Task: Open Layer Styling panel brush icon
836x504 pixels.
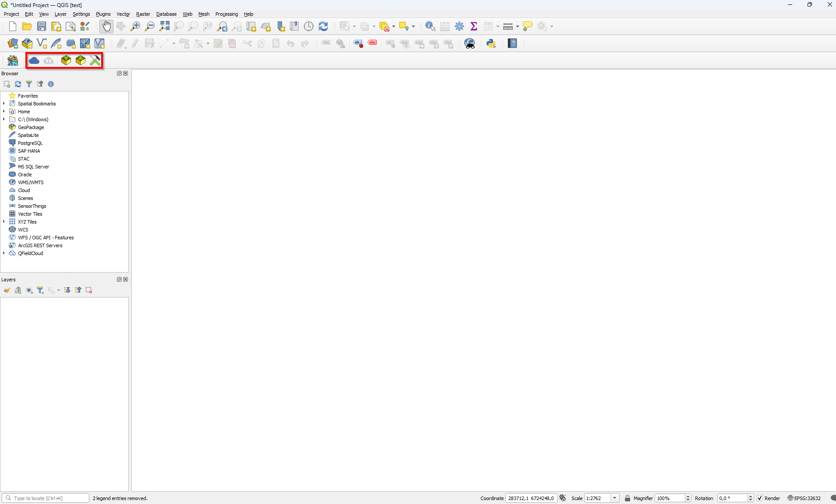Action: point(7,290)
